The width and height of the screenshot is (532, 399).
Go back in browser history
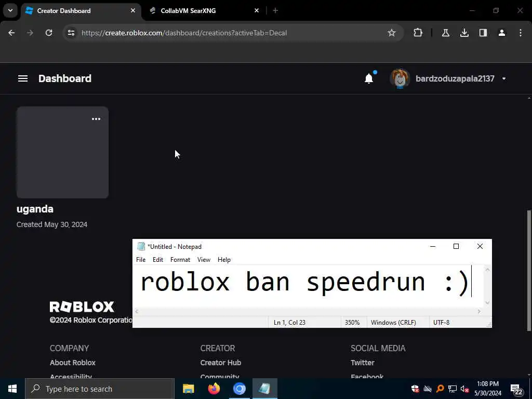pos(11,33)
